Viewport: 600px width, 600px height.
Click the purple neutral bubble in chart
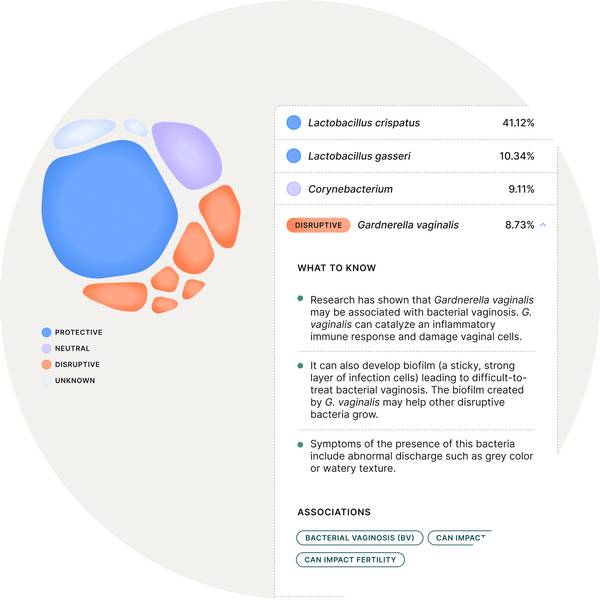[186, 153]
